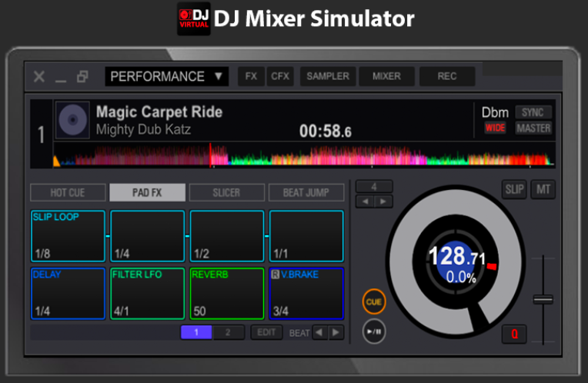The width and height of the screenshot is (588, 383).
Task: Toggle the SYNC button
Action: (533, 112)
